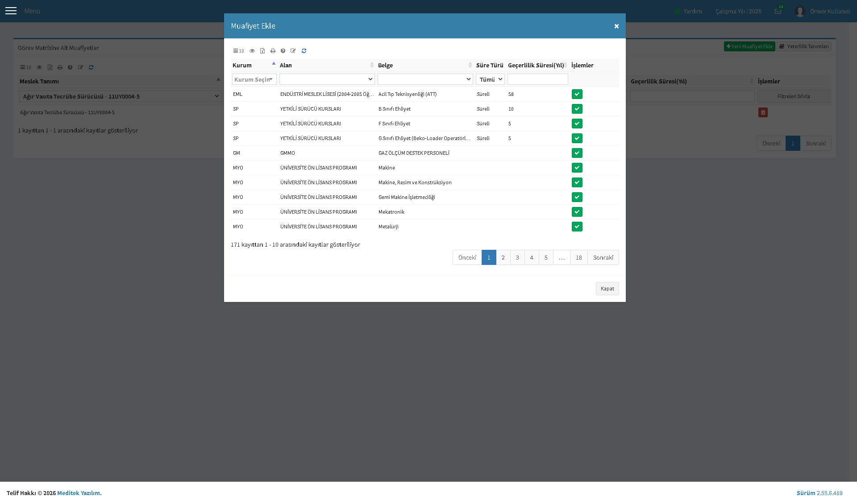Tick the Mekatronik row green checkmark
Image resolution: width=857 pixels, height=504 pixels.
click(x=577, y=212)
